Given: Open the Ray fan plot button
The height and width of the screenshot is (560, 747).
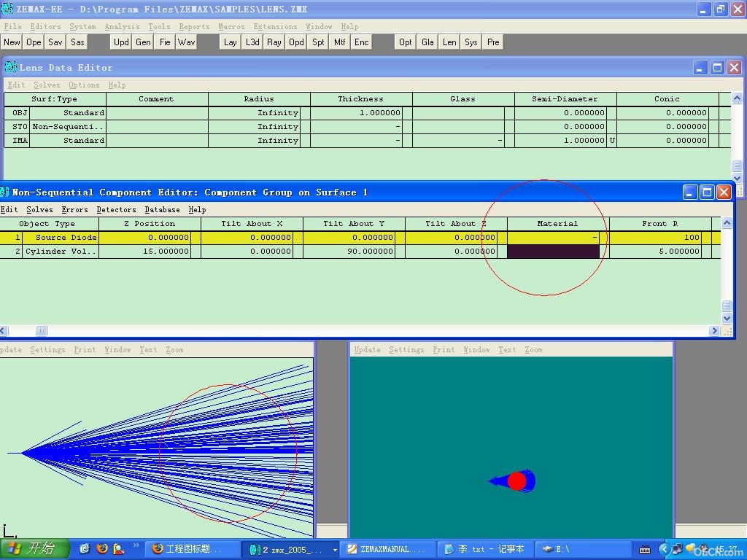Looking at the screenshot, I should coord(274,42).
